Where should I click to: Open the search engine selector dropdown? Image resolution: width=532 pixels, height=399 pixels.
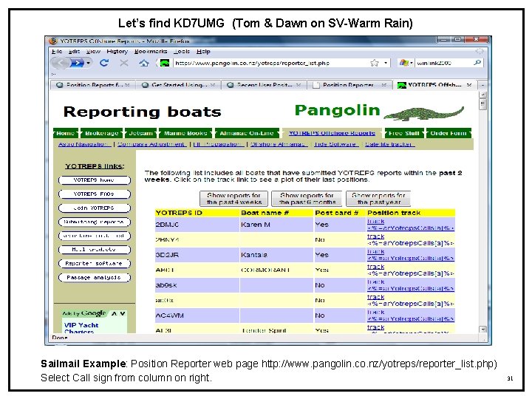[412, 63]
